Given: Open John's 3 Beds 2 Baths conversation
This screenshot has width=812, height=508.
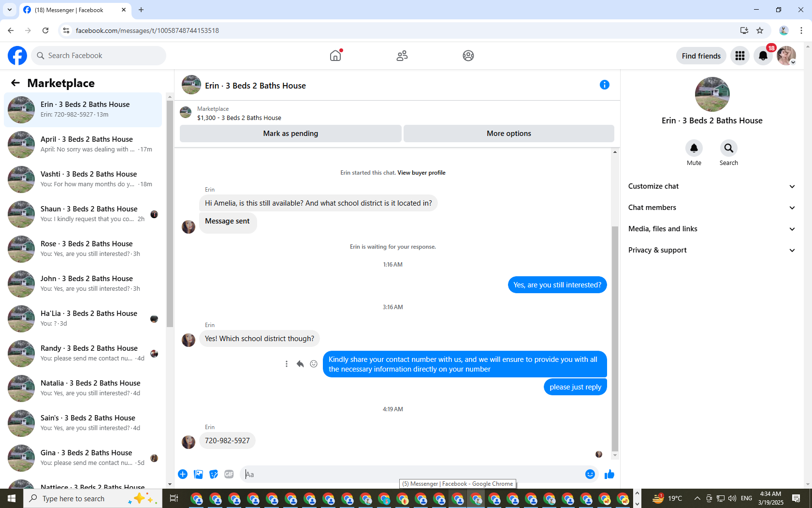Looking at the screenshot, I should pos(83,284).
